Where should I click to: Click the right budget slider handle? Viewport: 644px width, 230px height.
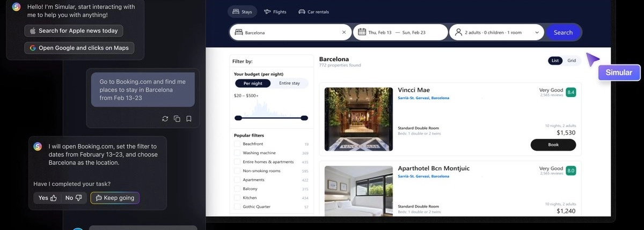(305, 118)
